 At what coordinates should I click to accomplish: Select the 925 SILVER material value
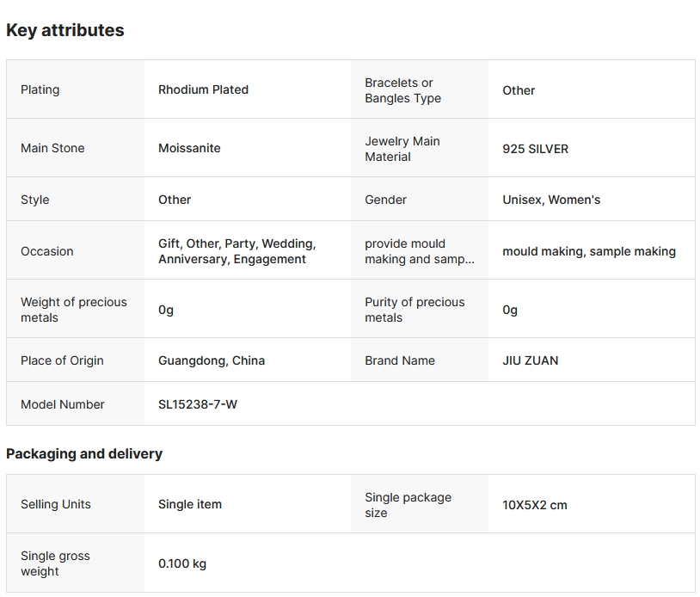(x=535, y=149)
